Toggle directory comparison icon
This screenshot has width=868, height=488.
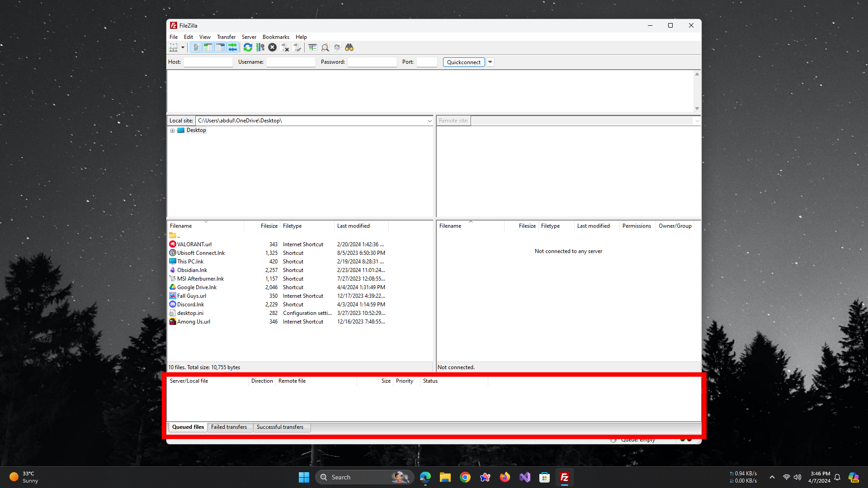point(325,47)
